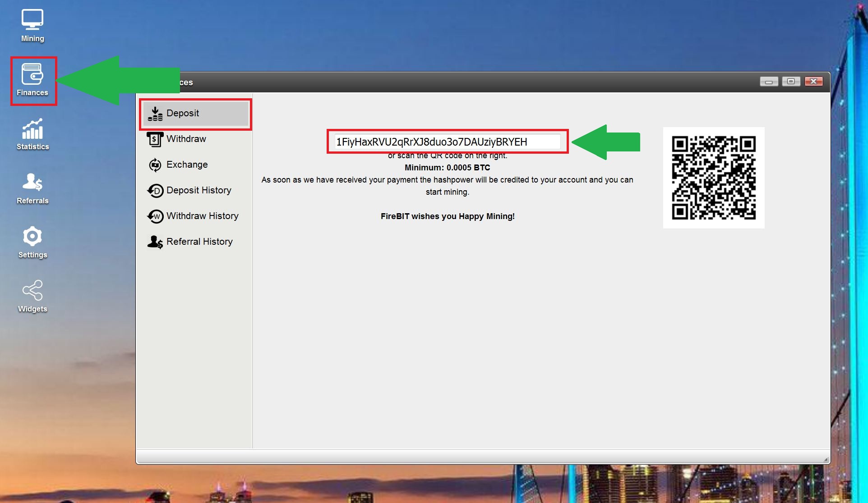Click the deposit QR code image
Viewport: 868px width, 503px height.
coord(714,178)
